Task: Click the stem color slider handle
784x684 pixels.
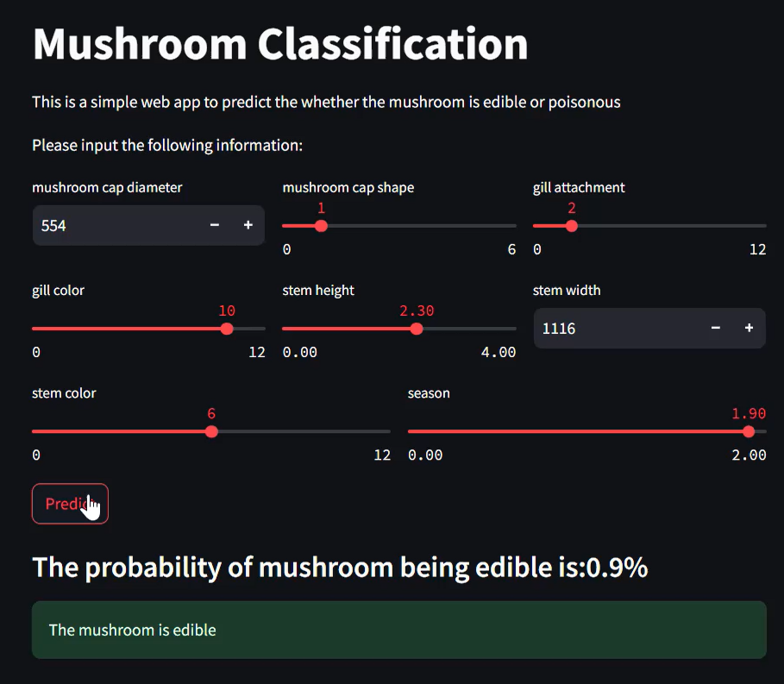Action: coord(211,431)
